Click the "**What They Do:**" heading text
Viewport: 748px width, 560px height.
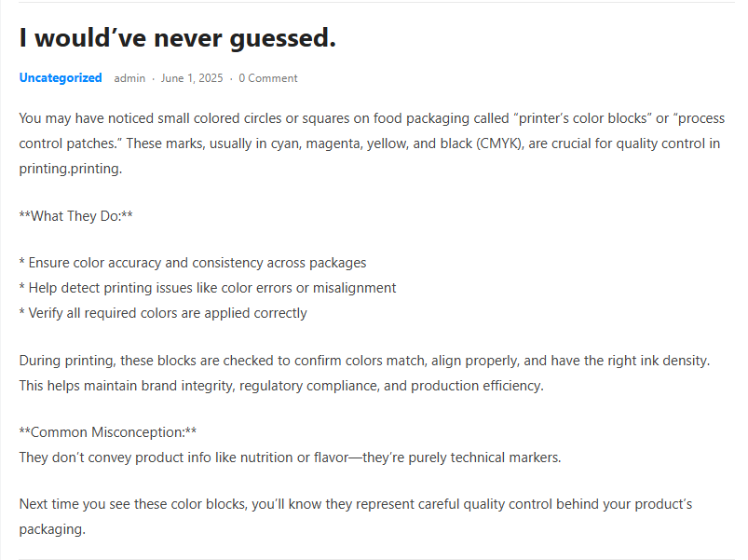tap(75, 216)
